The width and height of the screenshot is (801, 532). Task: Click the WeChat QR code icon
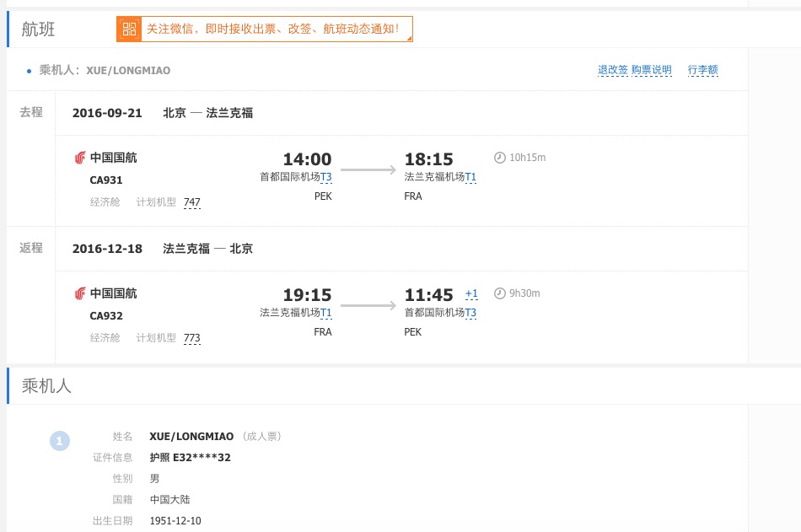click(x=129, y=30)
